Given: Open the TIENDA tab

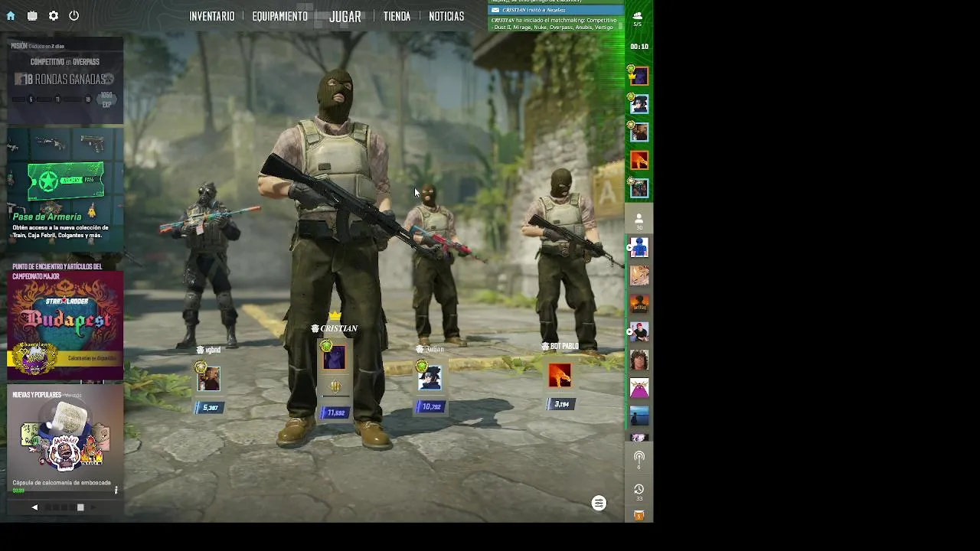Looking at the screenshot, I should pyautogui.click(x=397, y=16).
